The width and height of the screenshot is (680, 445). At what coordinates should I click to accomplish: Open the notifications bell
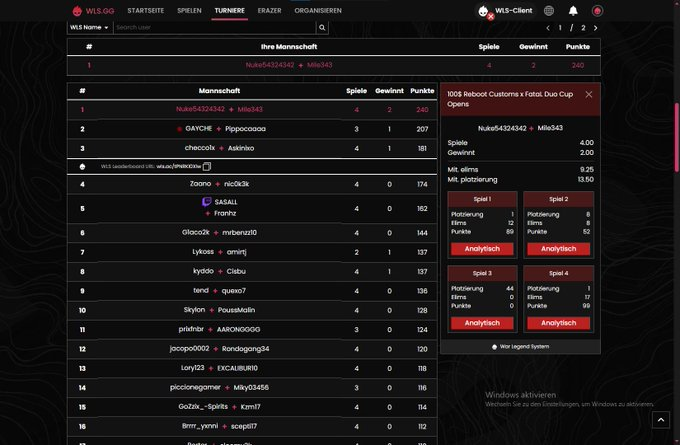(573, 11)
